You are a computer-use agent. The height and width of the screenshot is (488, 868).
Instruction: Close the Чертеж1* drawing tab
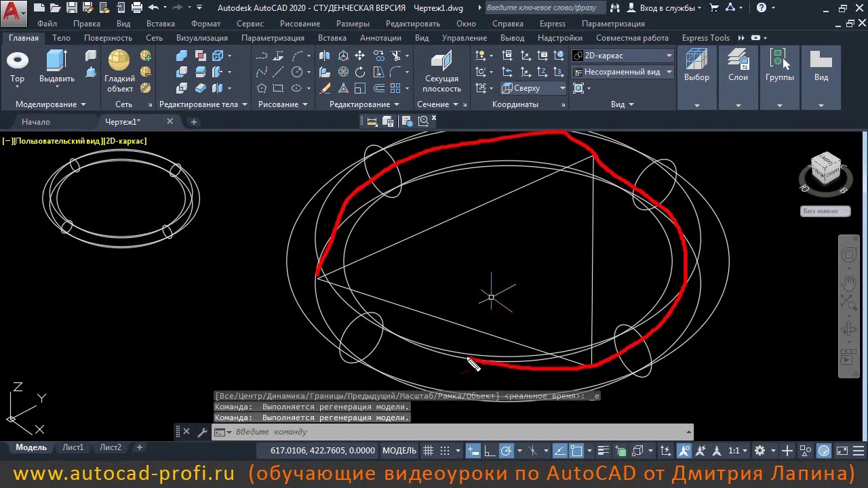pyautogui.click(x=170, y=122)
